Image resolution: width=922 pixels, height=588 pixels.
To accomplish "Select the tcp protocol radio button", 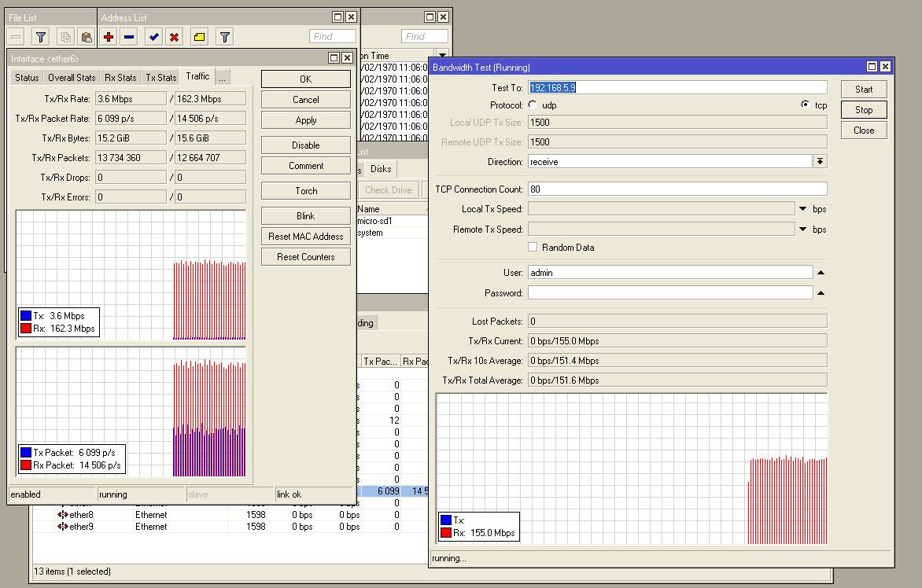I will [x=805, y=105].
